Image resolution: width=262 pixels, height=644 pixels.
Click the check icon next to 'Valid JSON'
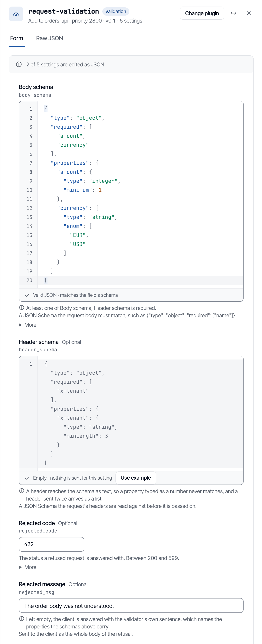[x=27, y=295]
